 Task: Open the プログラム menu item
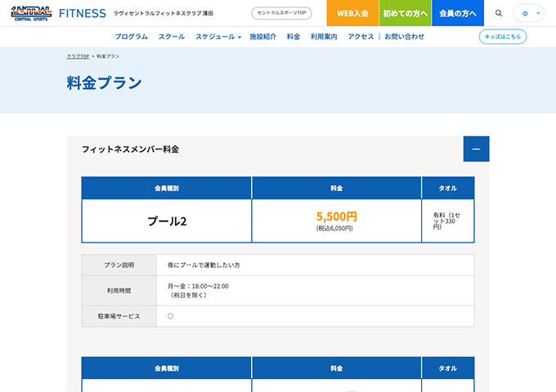[131, 37]
